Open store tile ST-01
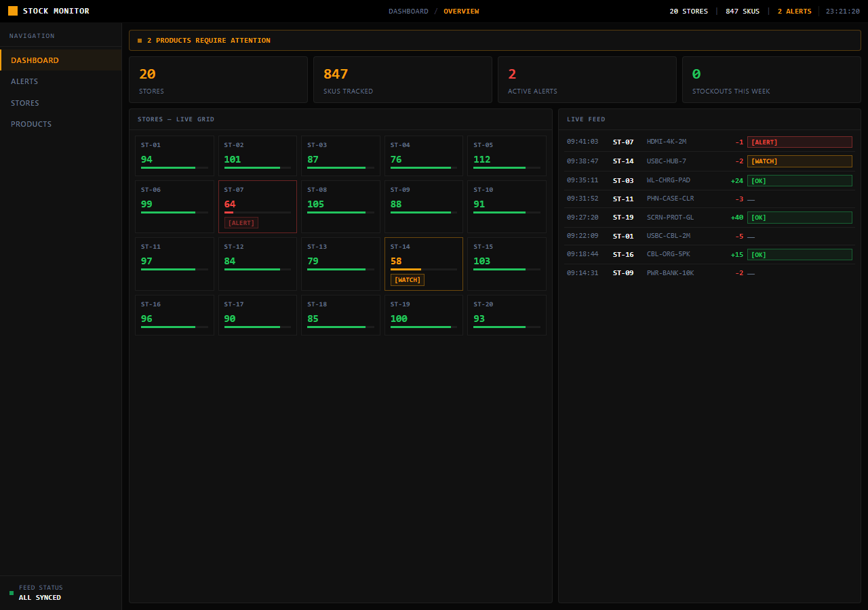Screen dimensions: 868x610 (174, 156)
